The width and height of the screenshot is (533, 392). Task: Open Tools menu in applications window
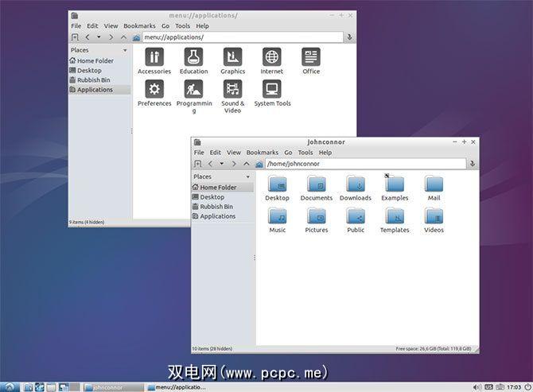coord(182,26)
